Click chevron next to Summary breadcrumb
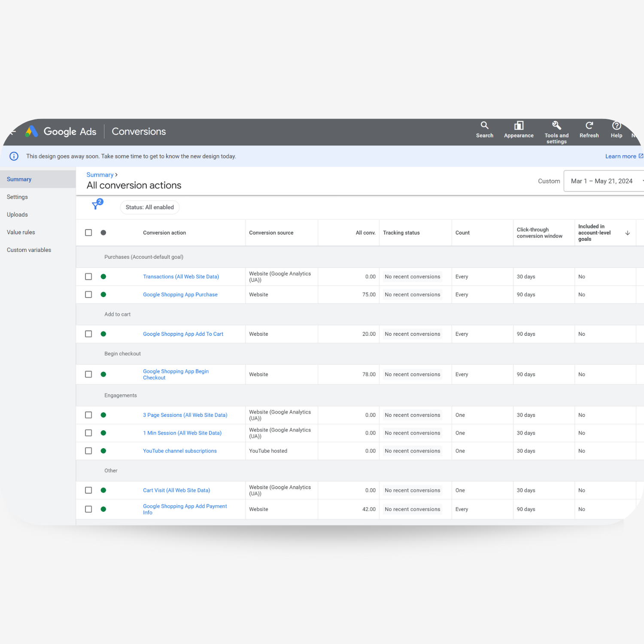644x644 pixels. point(116,175)
